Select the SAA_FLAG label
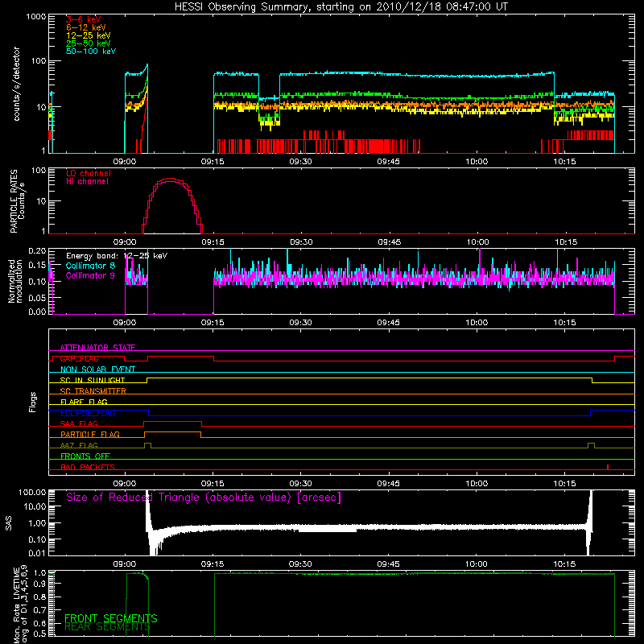The width and height of the screenshot is (644, 644). coord(79,423)
